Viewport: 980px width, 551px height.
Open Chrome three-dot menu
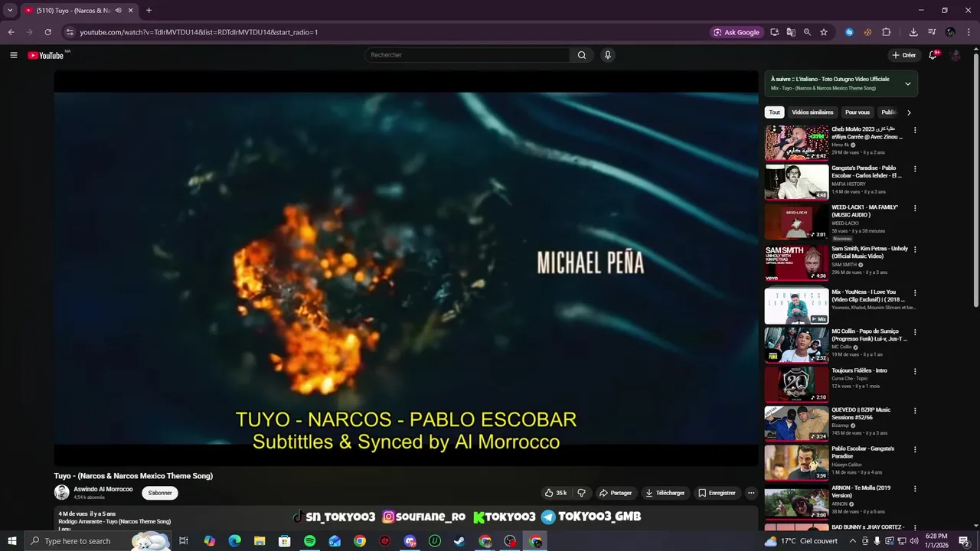click(x=968, y=32)
